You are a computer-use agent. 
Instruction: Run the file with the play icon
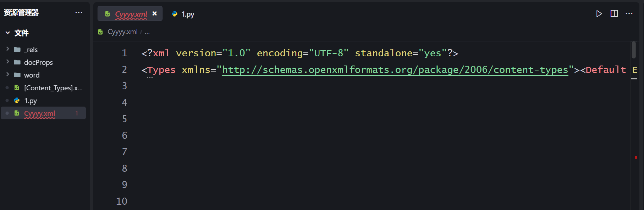pyautogui.click(x=599, y=14)
